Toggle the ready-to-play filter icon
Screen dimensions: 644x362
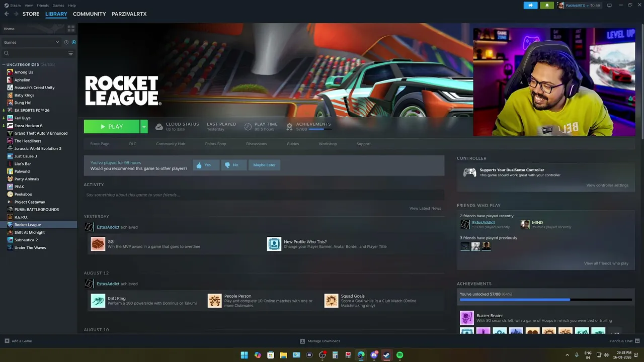[73, 42]
